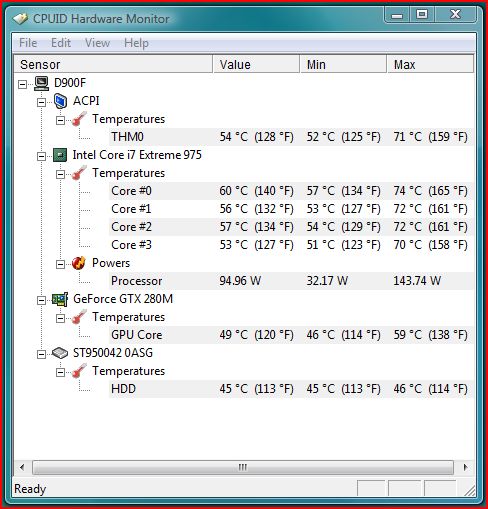Select the blue ACPI device icon
Image resolution: width=488 pixels, height=509 pixels.
[x=60, y=101]
